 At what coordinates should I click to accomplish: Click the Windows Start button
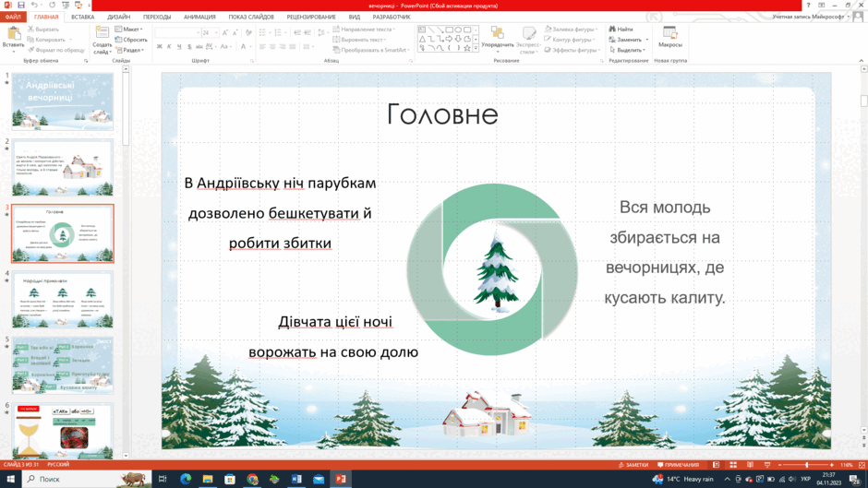pyautogui.click(x=10, y=479)
